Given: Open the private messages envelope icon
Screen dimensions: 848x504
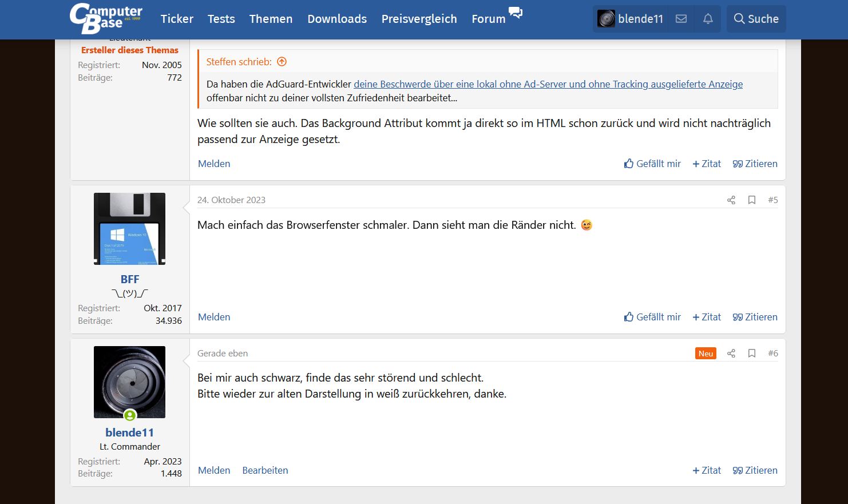Looking at the screenshot, I should (681, 18).
